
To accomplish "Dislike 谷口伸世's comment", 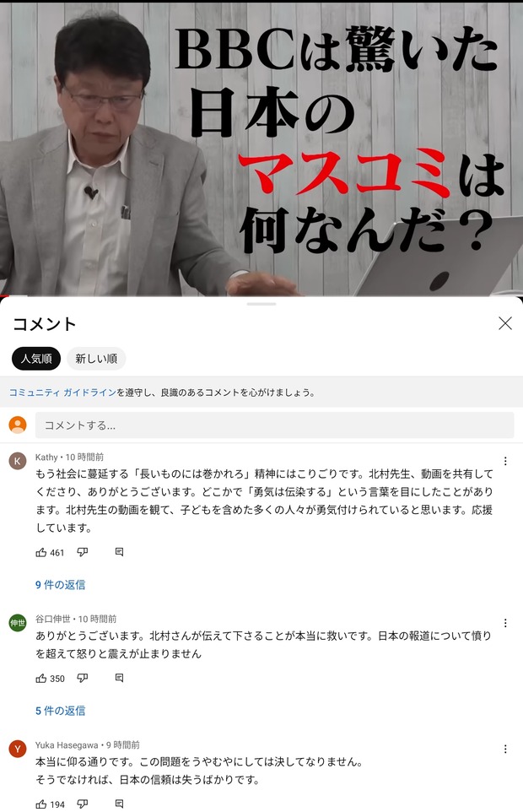I will pyautogui.click(x=83, y=679).
